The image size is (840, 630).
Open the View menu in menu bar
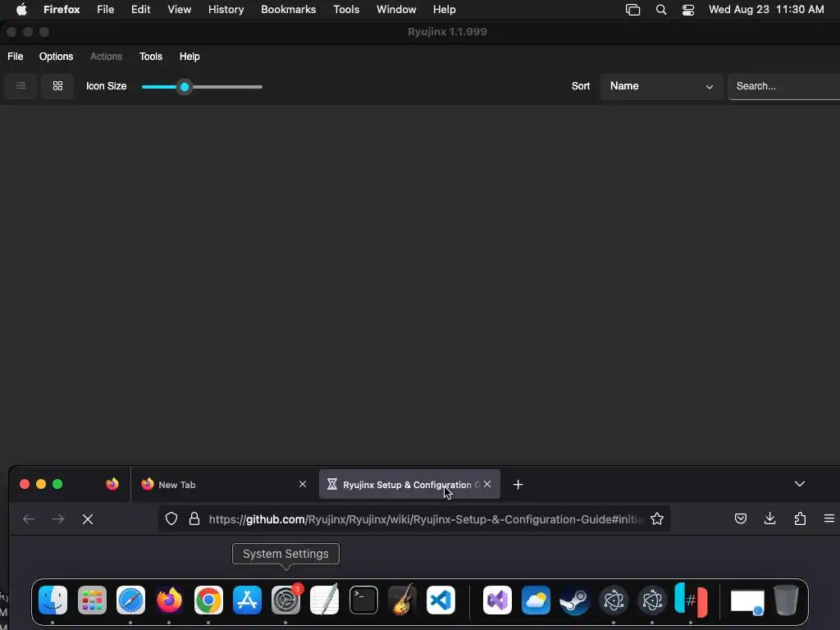coord(179,10)
